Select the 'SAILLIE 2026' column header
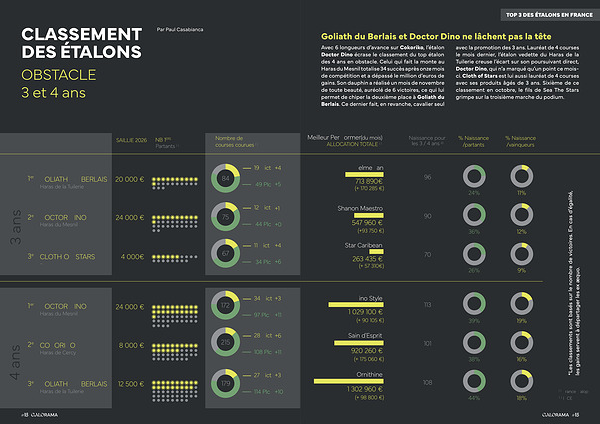600x424 pixels. [131, 141]
